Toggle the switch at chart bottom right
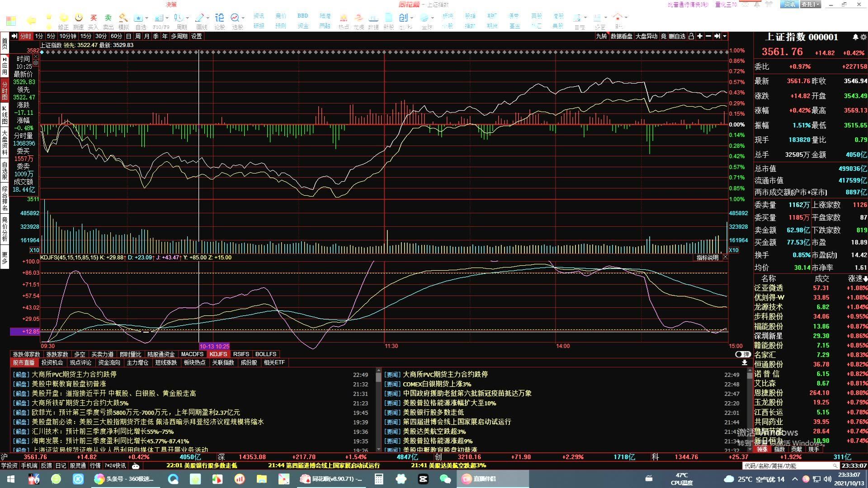Screen dimensions: 868x488 point(742,354)
